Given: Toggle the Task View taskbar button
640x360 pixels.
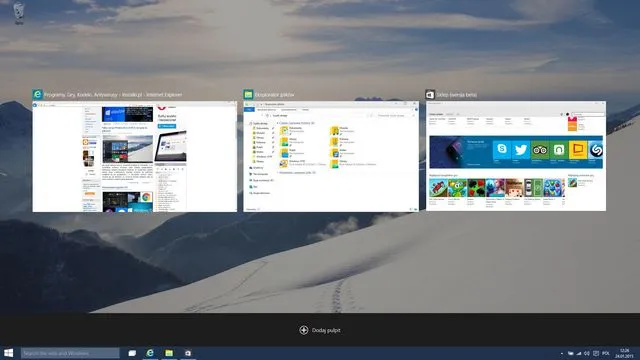Looking at the screenshot, I should point(132,353).
